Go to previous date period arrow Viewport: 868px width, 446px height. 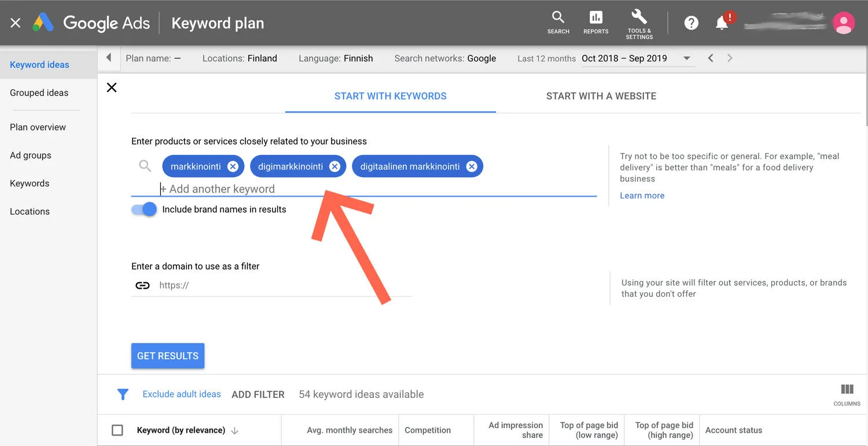click(x=711, y=58)
